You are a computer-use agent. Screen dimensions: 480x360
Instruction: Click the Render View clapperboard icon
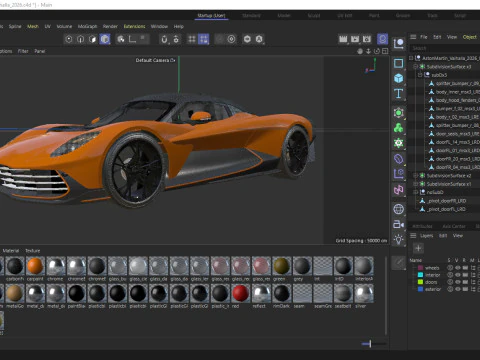tap(343, 39)
